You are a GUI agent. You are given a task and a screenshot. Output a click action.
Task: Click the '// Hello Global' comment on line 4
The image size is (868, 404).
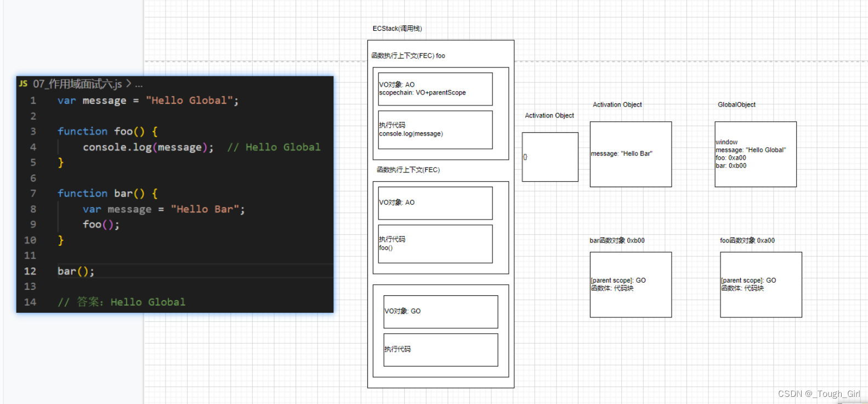(274, 147)
